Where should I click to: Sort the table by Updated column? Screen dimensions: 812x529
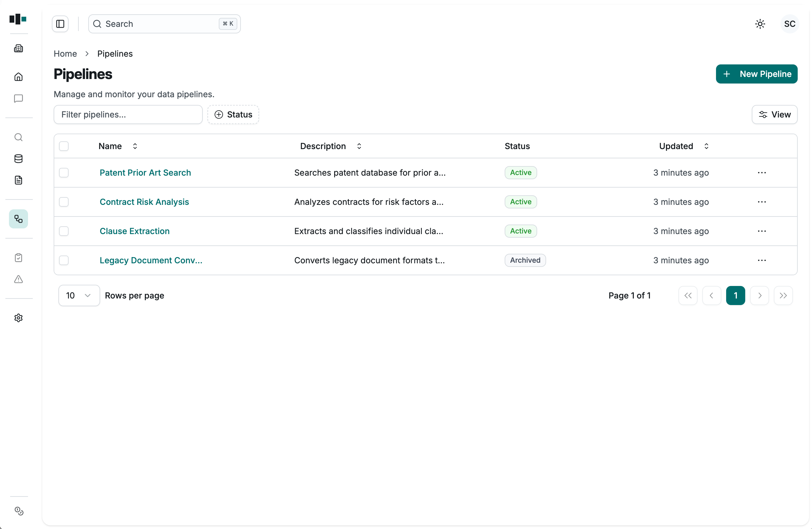706,146
